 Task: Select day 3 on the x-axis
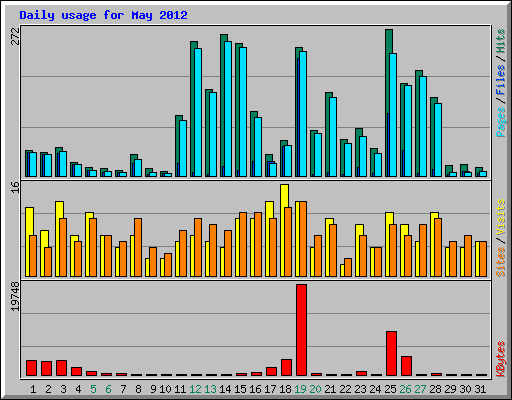[63, 389]
